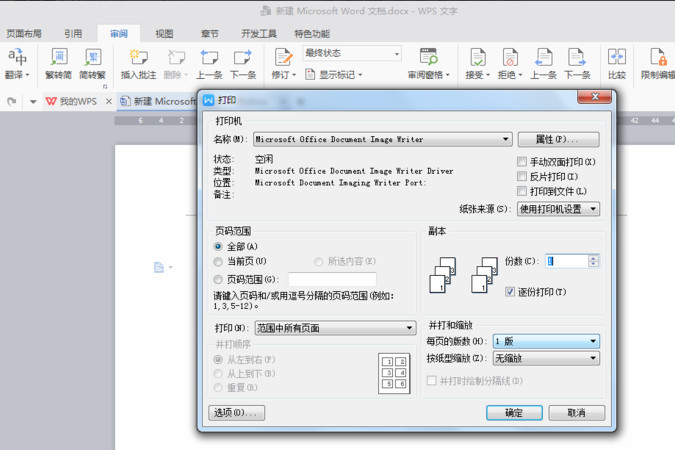Select 从上到下 order radio
675x450 pixels.
218,374
